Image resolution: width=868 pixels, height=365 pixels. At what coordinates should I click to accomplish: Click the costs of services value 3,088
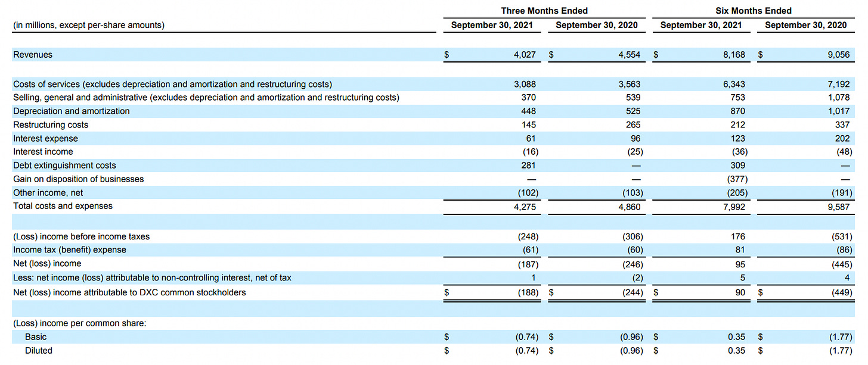(x=525, y=85)
